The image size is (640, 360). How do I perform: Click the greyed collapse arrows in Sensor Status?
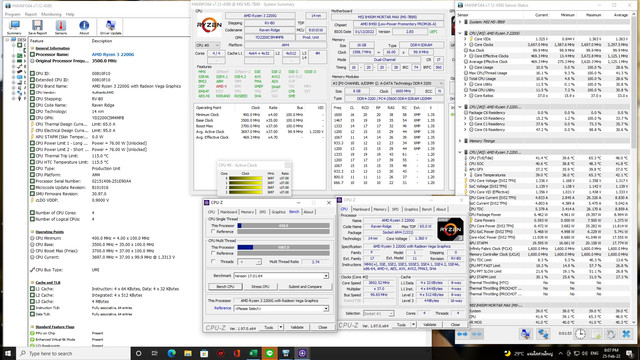pos(476,334)
